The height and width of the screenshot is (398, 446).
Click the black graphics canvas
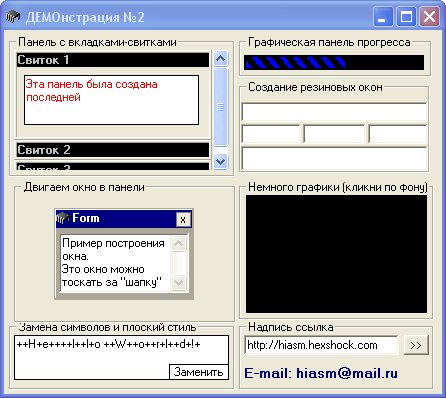tap(336, 254)
